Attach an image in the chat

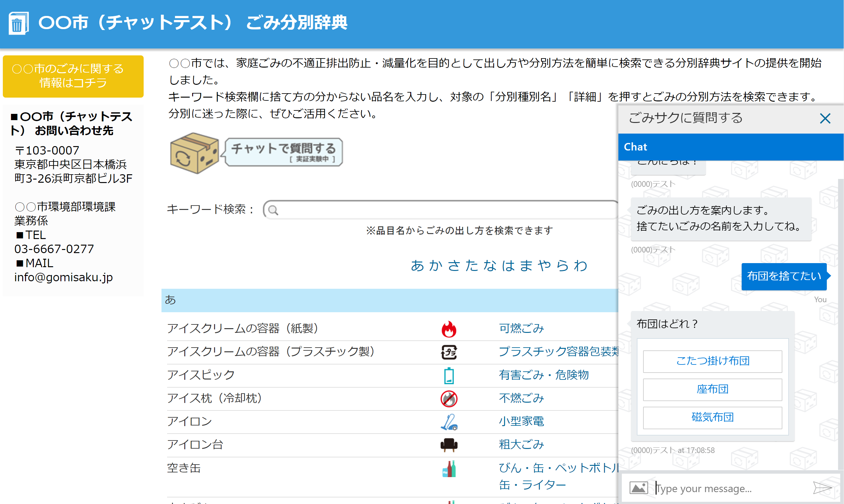tap(638, 488)
